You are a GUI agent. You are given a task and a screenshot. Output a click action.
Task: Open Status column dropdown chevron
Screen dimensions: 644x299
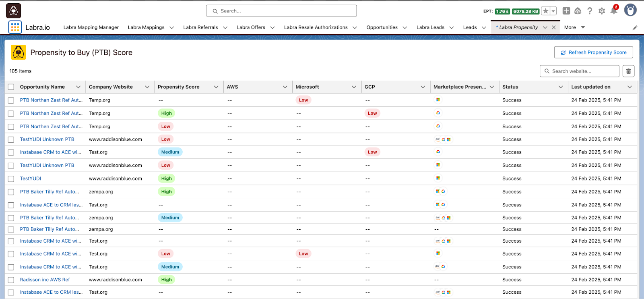point(561,87)
